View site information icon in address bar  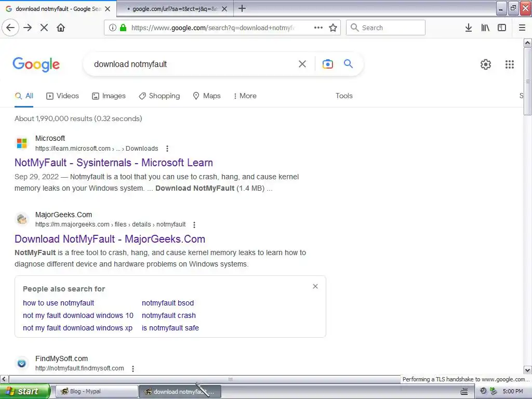pos(113,28)
